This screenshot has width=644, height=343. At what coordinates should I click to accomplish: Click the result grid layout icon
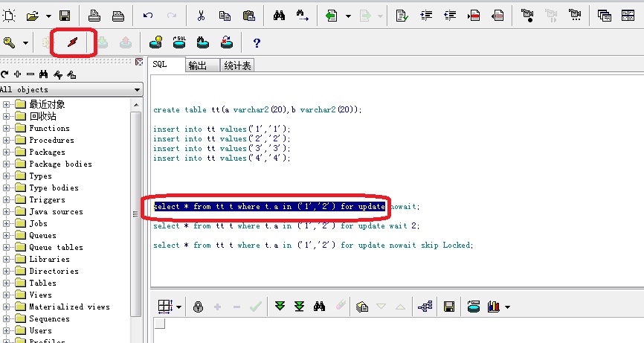pyautogui.click(x=166, y=307)
